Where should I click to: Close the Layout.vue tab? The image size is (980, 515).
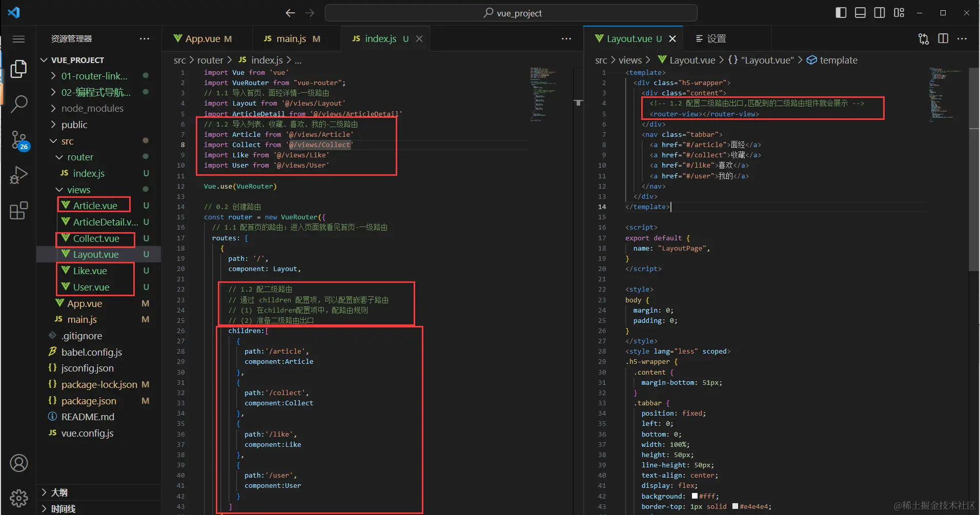pos(672,39)
